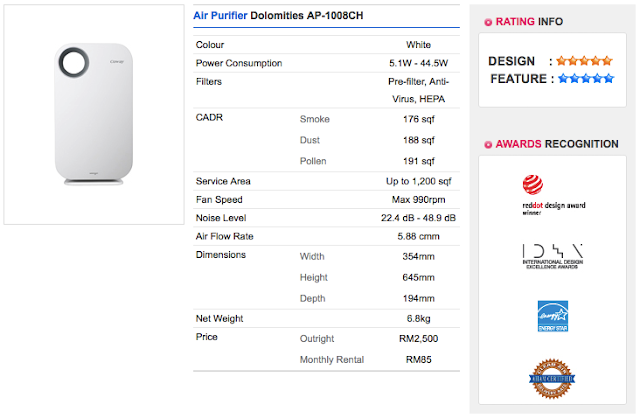Click the Air Flow Rate value 5.88 cmm
Image resolution: width=640 pixels, height=418 pixels.
(418, 236)
